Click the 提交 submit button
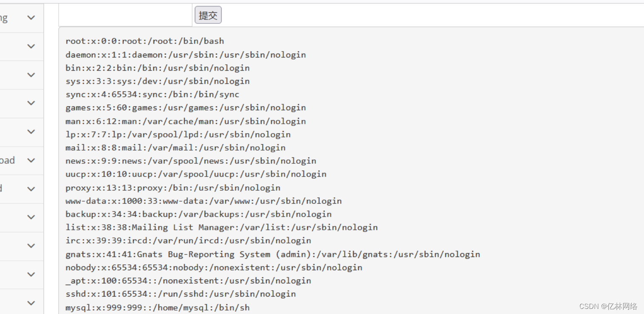 (208, 15)
